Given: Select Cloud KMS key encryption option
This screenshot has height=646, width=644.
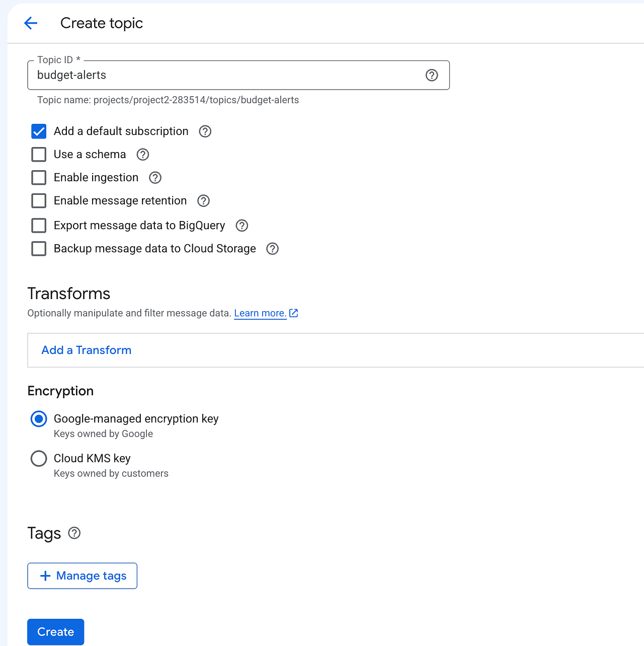Looking at the screenshot, I should pos(39,459).
